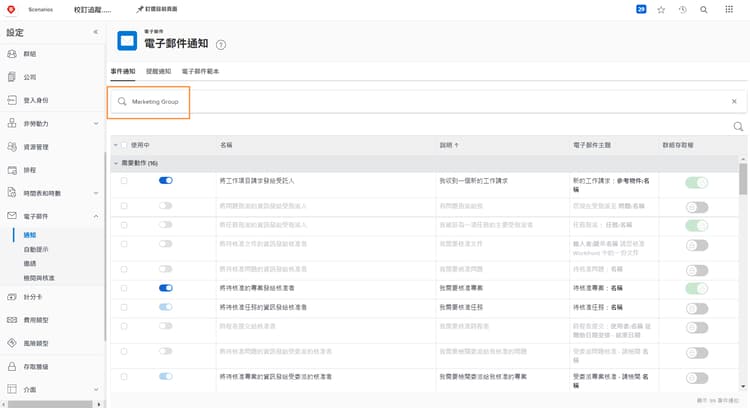
Task: Open the header dropdown arrow beside 使用中
Action: point(116,145)
